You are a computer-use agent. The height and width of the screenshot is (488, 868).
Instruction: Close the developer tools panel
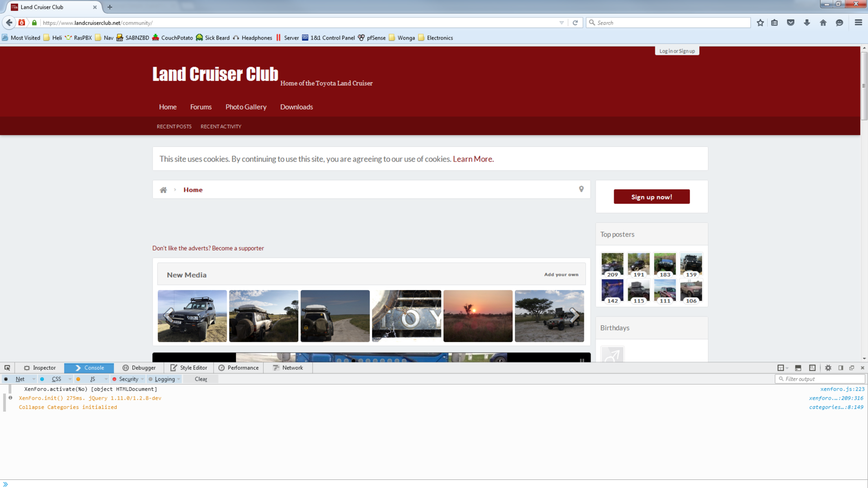[862, 368]
